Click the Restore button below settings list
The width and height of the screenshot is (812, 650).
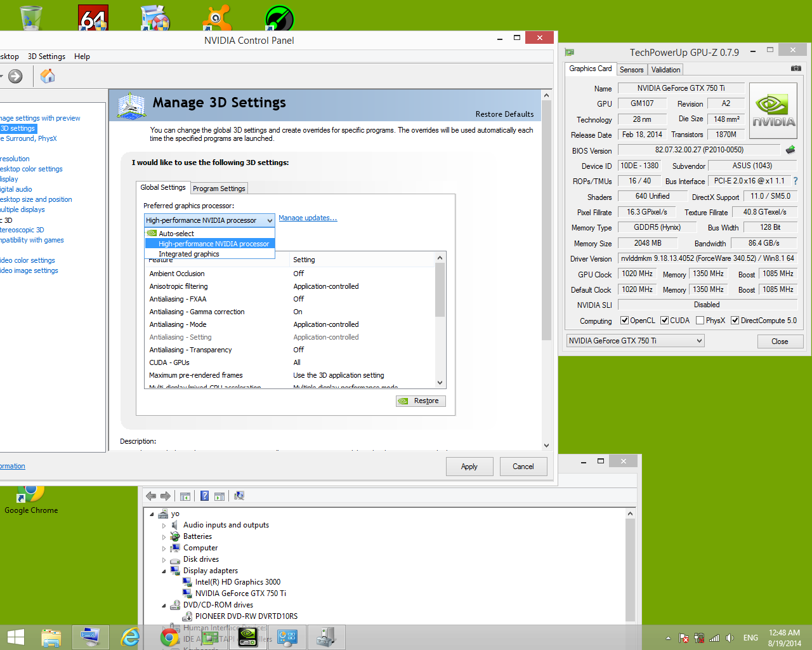point(421,401)
